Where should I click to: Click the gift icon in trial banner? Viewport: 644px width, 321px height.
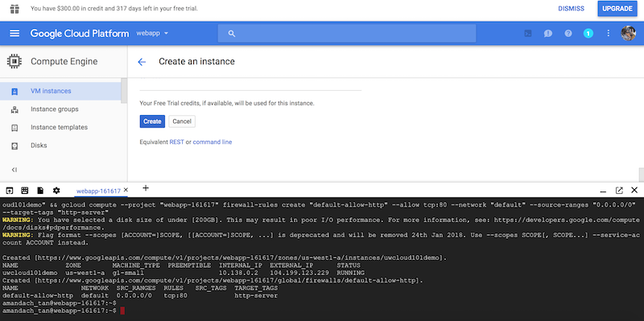point(14,9)
